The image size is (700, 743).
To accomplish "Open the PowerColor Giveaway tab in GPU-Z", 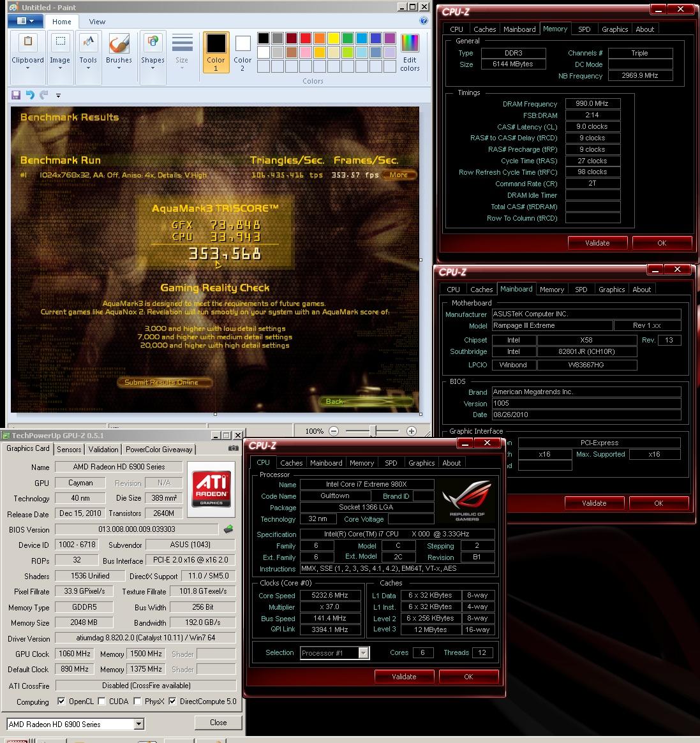I will [x=159, y=449].
